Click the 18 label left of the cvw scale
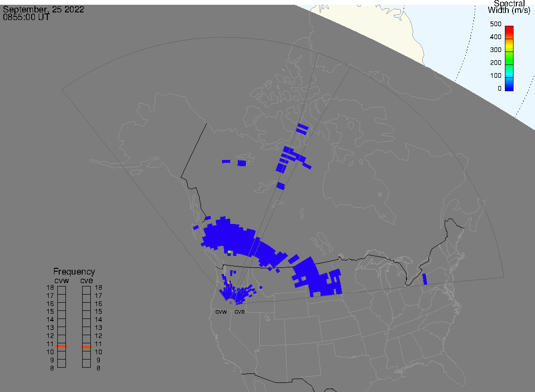The height and width of the screenshot is (392, 535). 50,287
